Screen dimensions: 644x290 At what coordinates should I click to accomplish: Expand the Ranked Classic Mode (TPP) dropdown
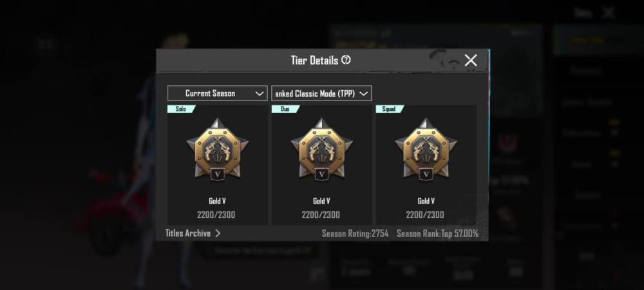pos(321,93)
